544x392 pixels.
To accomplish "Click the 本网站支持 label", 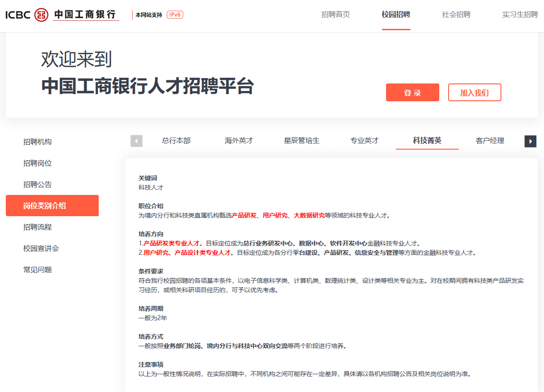I will [x=149, y=15].
